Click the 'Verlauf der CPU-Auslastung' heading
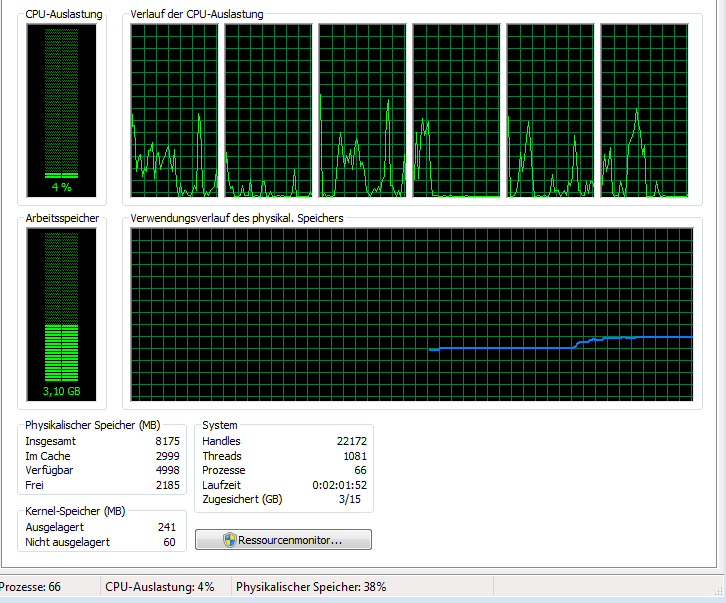 [x=197, y=14]
